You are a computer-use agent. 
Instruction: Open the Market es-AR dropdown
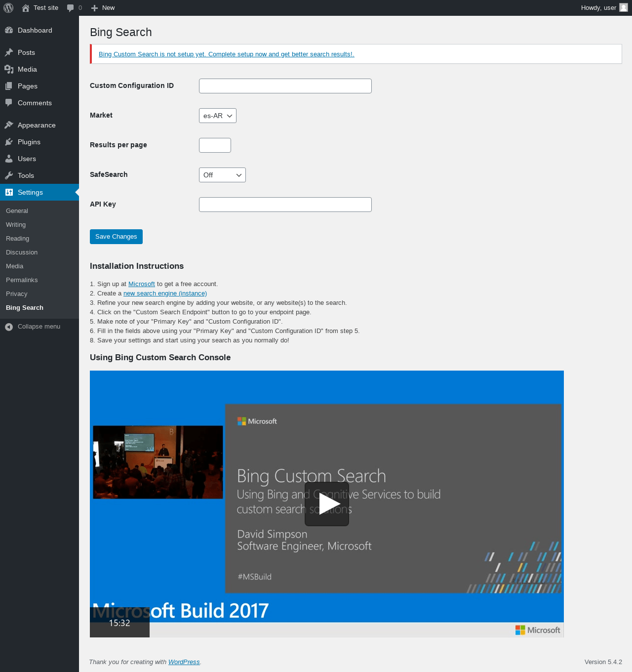[218, 116]
